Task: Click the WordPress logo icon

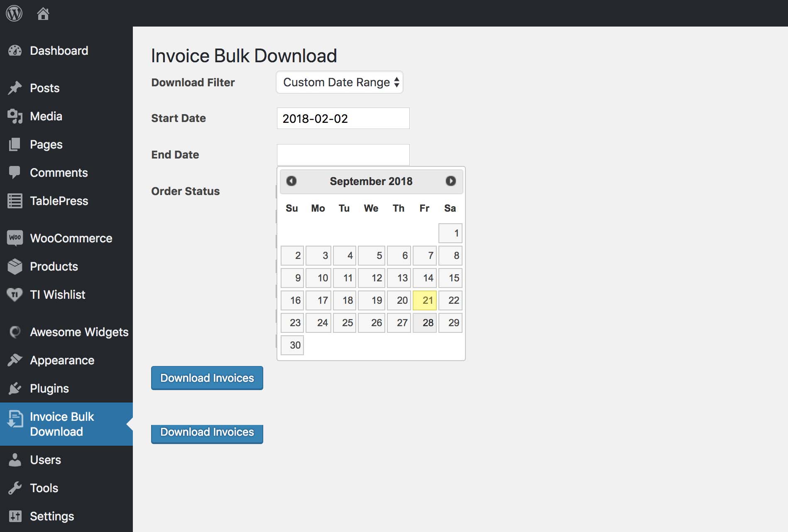Action: 14,14
